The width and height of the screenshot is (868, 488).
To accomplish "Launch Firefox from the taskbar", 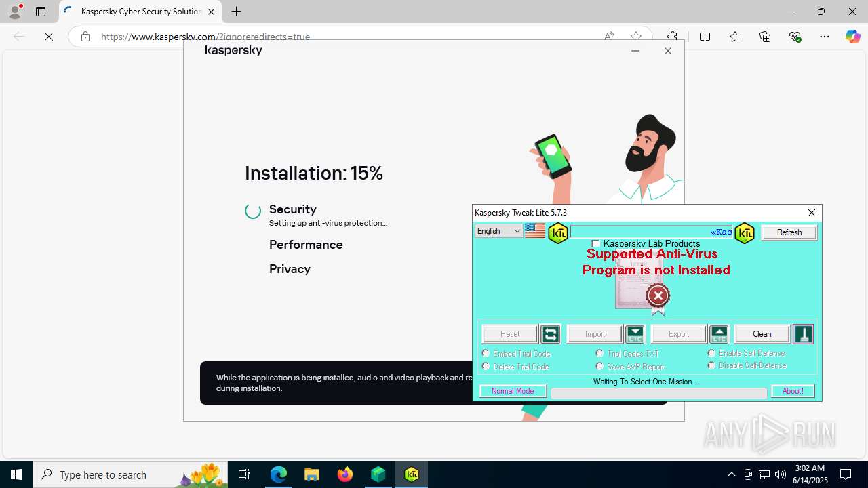I will click(x=345, y=474).
